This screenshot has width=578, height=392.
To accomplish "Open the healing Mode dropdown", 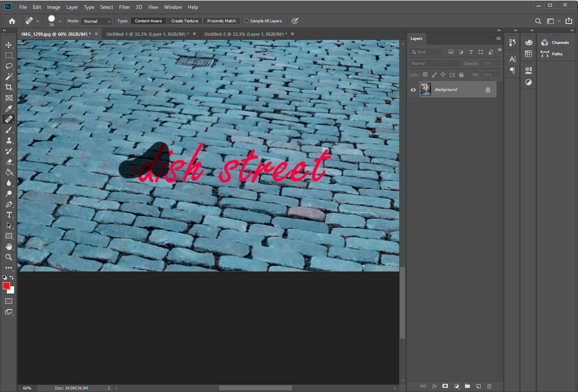I will click(x=96, y=21).
